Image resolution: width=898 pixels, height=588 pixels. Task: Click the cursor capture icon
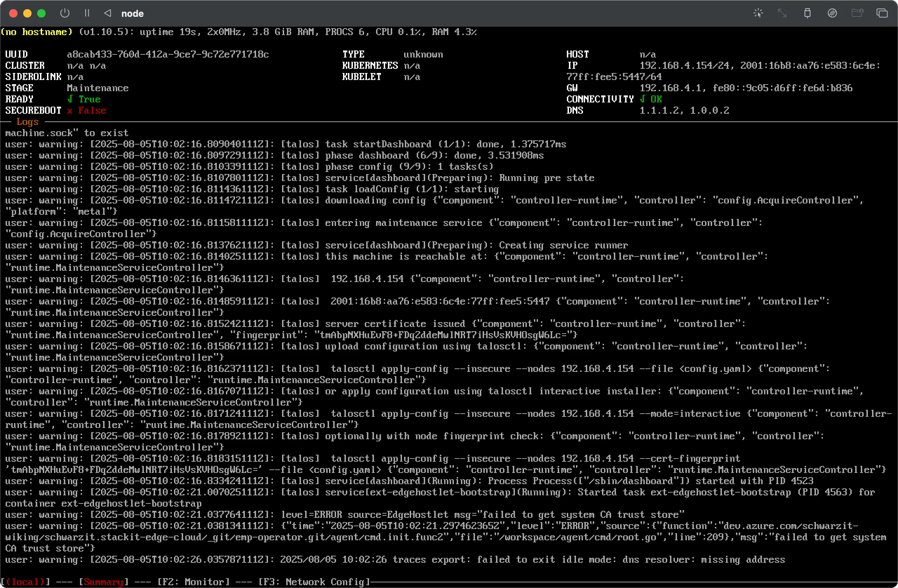point(758,13)
